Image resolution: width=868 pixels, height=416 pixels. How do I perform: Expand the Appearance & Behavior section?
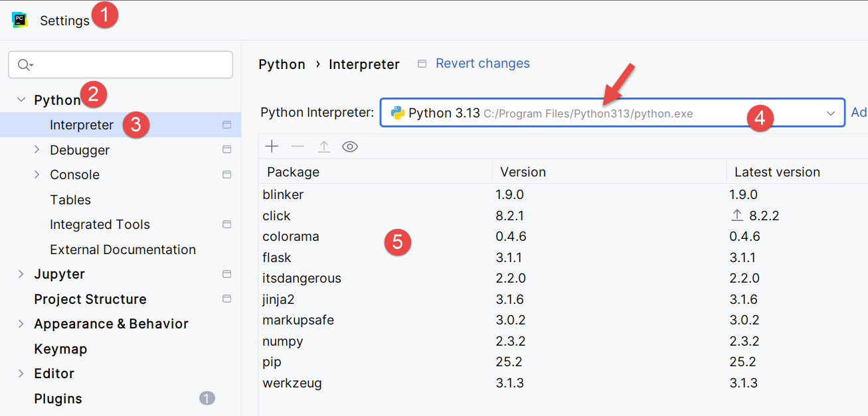21,324
